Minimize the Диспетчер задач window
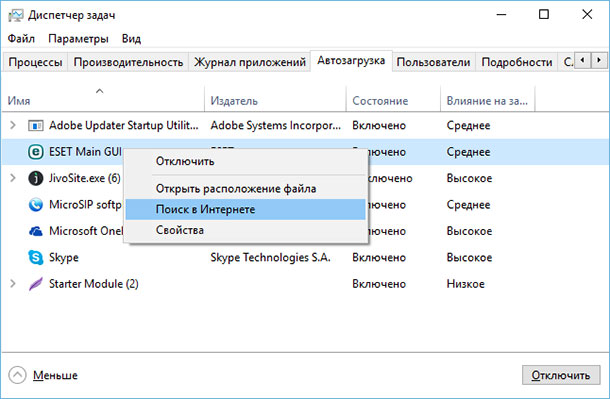 point(501,15)
